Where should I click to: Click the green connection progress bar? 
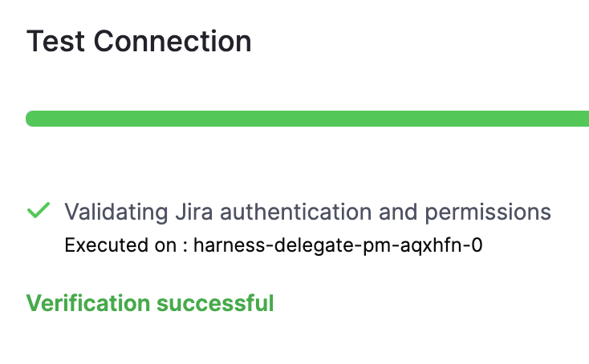coord(308,119)
